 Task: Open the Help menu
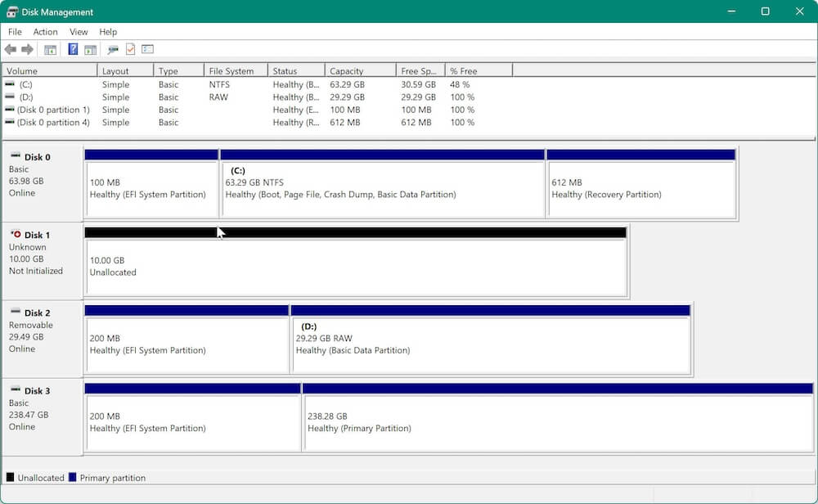107,32
